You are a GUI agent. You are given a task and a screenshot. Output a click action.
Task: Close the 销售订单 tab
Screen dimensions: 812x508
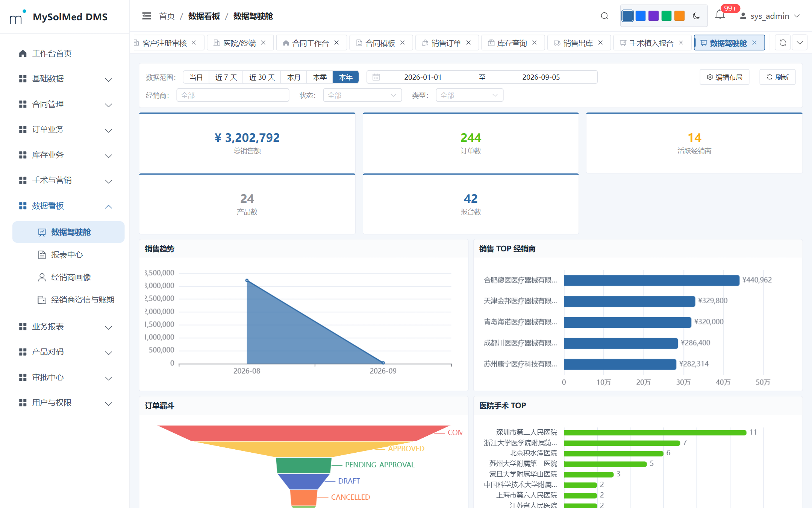coord(468,43)
